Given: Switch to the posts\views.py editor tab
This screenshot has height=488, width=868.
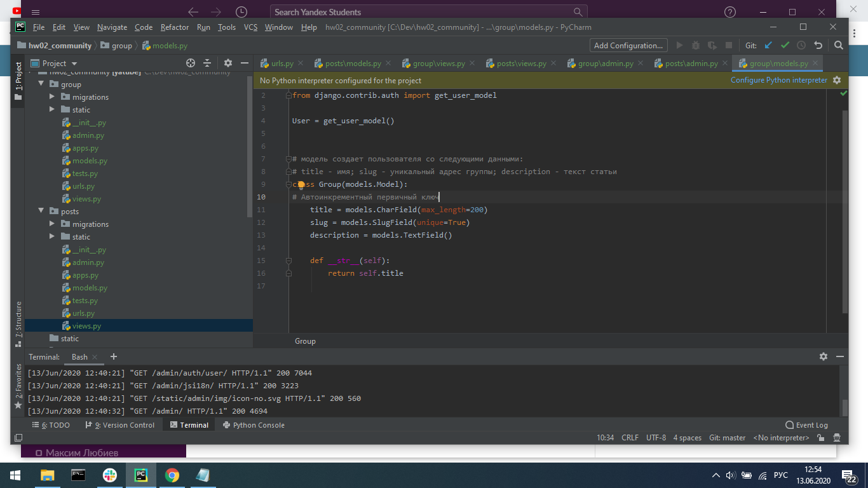Looking at the screenshot, I should 521,64.
